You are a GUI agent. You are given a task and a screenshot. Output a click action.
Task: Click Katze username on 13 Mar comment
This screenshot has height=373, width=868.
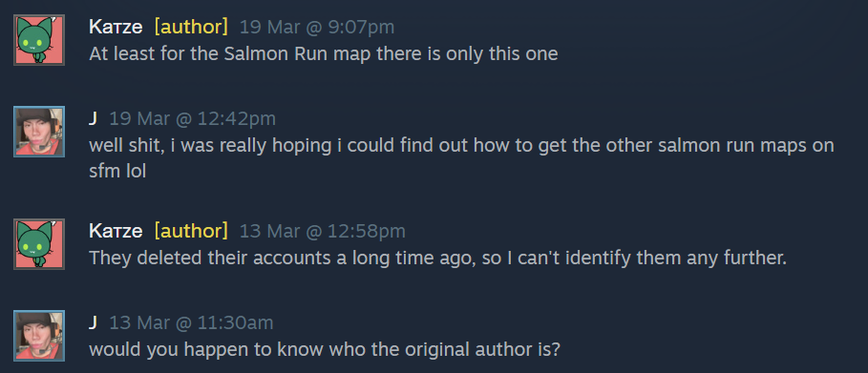[x=116, y=231]
